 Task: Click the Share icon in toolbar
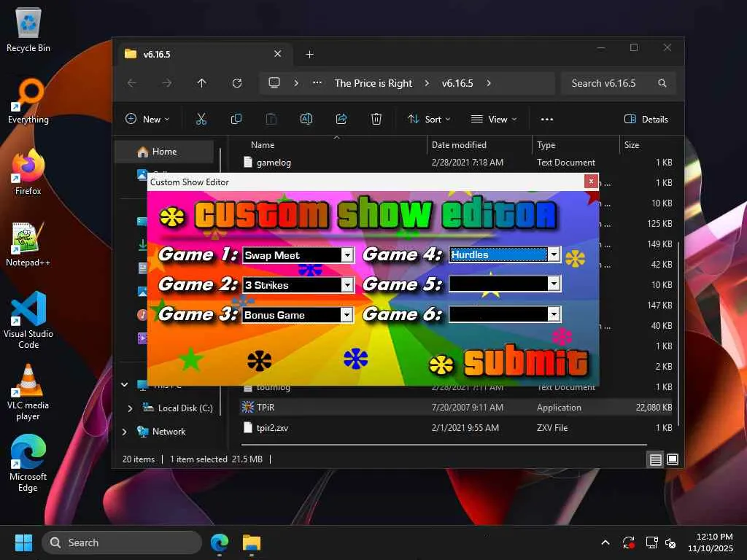coord(341,120)
